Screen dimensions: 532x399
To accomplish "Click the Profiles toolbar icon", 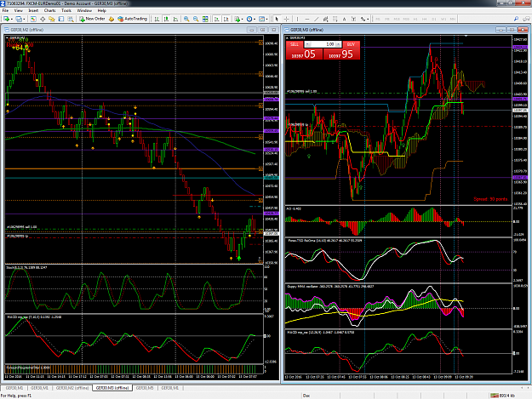I will [19, 19].
